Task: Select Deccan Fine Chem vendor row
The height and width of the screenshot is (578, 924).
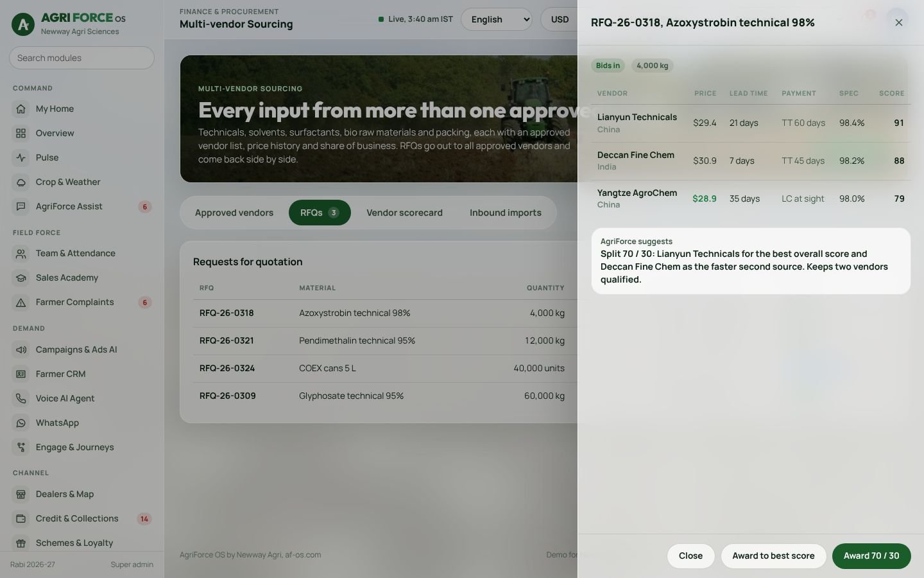Action: 751,161
